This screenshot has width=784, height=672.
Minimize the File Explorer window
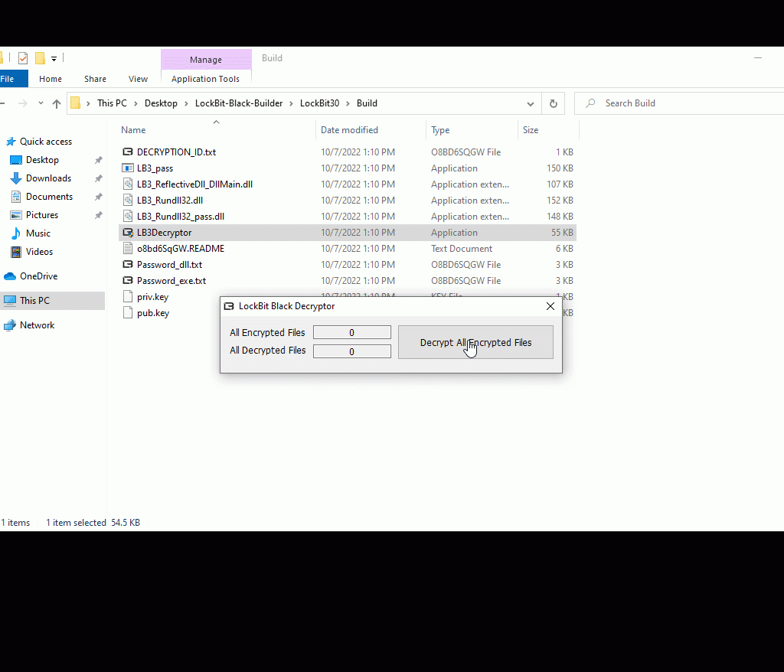coord(758,58)
